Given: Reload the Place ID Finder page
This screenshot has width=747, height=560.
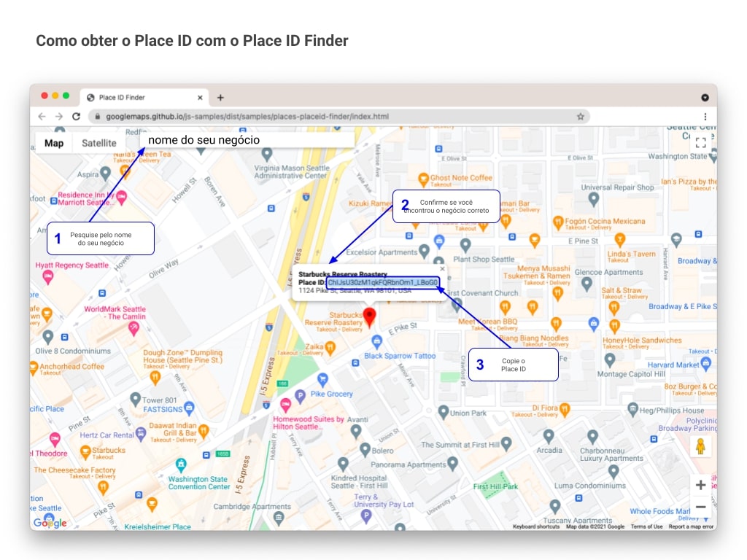Looking at the screenshot, I should pyautogui.click(x=76, y=116).
